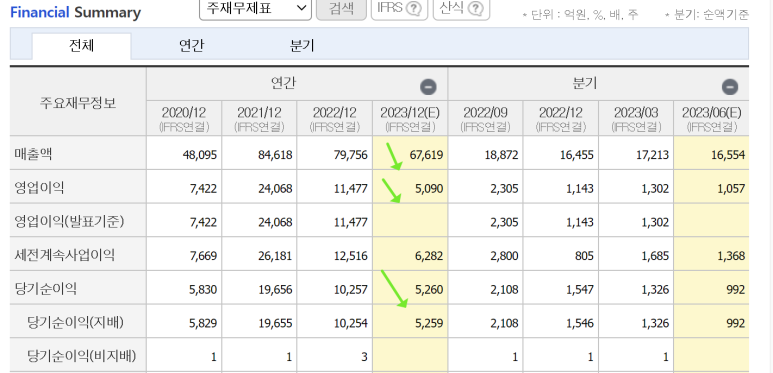The height and width of the screenshot is (373, 773).
Task: Click the 1,368 pre-tax profit value
Action: 731,256
